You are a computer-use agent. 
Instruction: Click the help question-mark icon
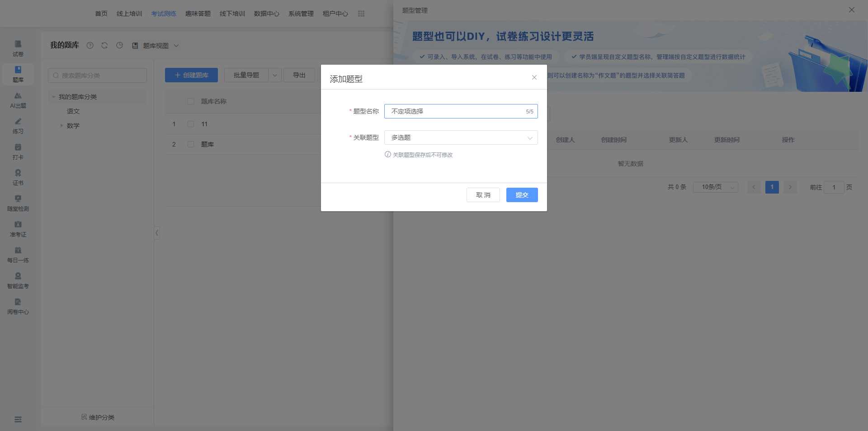pos(90,45)
